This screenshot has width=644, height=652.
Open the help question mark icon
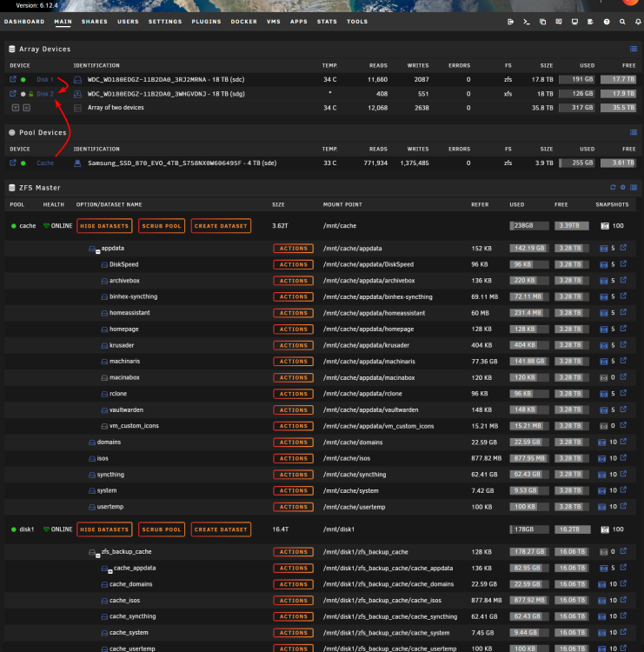[607, 22]
